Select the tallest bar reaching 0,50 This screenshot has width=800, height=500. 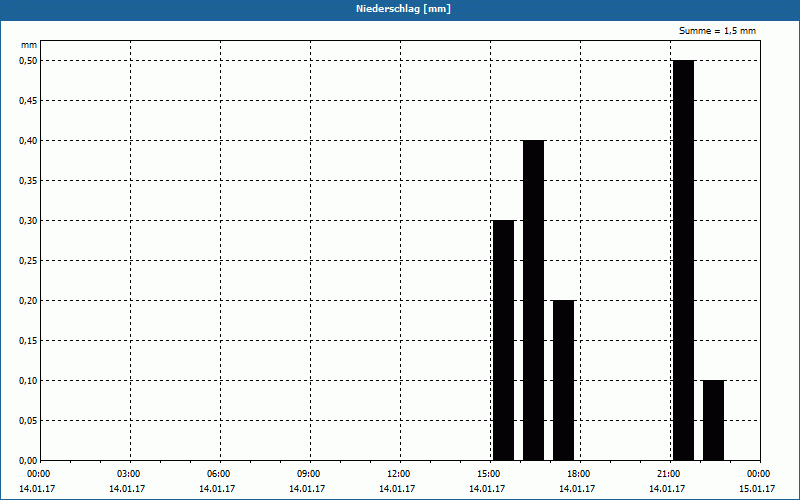click(684, 260)
